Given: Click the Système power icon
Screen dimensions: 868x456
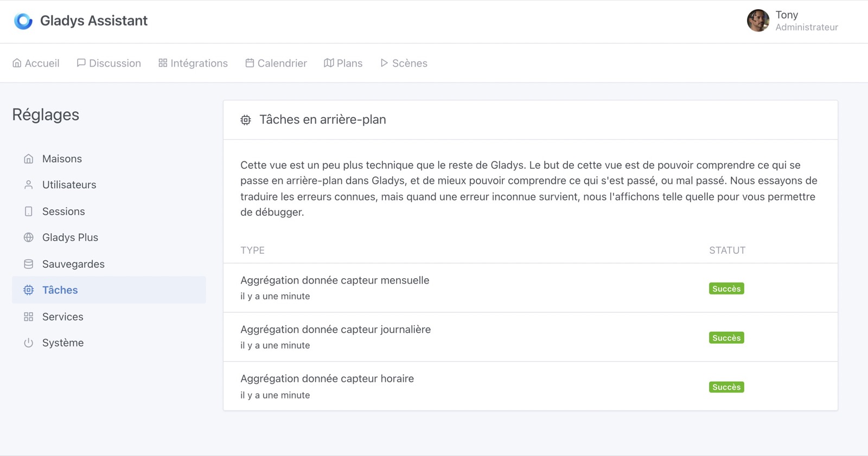Looking at the screenshot, I should 29,343.
